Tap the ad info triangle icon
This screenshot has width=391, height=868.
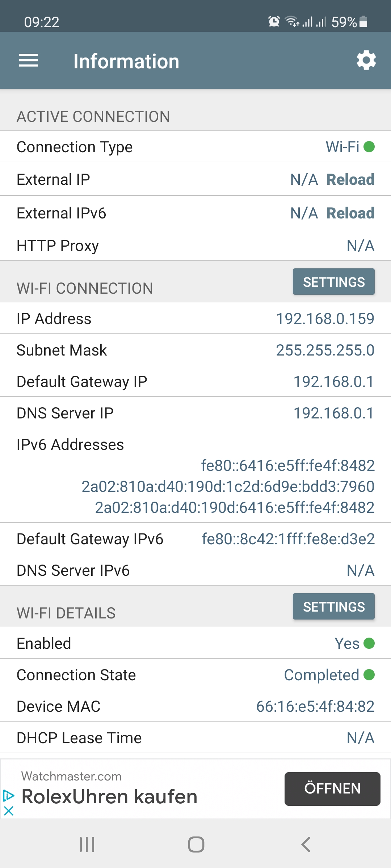(8, 796)
